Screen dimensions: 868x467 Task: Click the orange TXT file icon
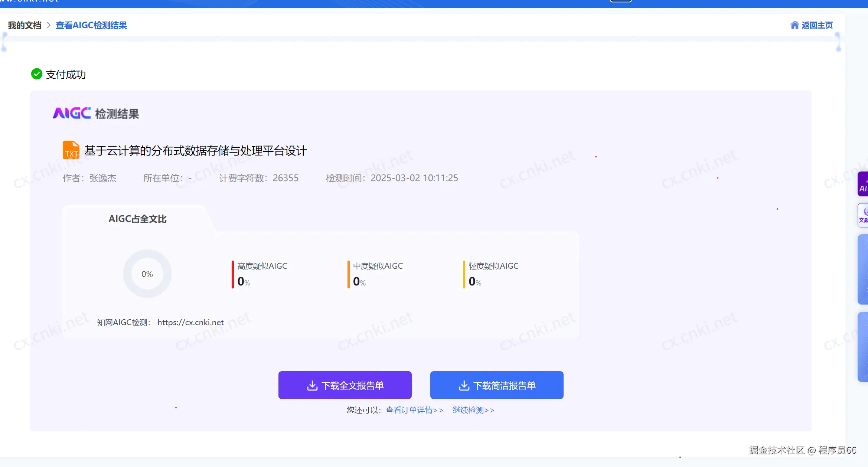[x=71, y=150]
